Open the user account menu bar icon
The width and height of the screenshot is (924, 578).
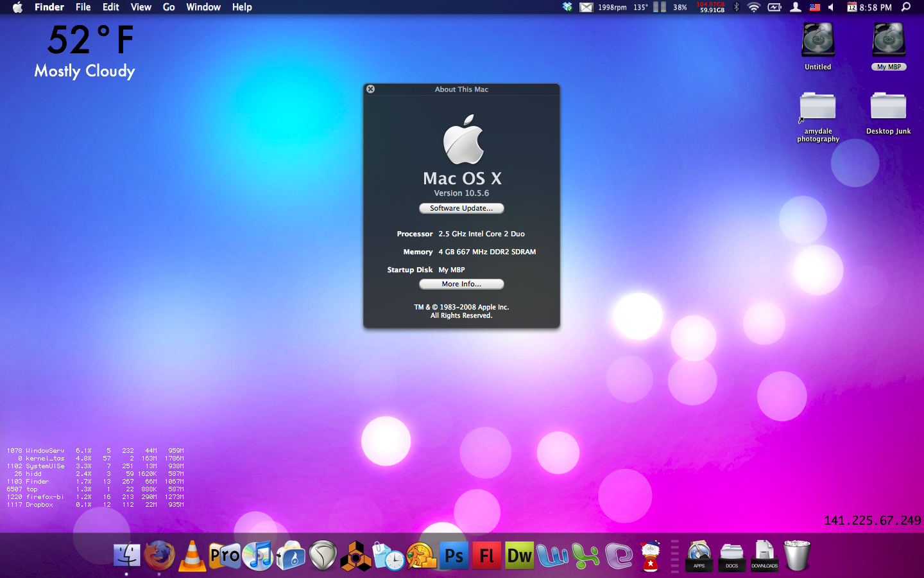point(796,7)
